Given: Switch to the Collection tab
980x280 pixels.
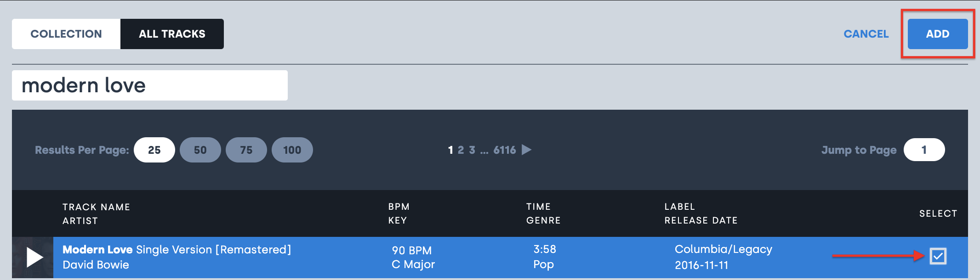Looking at the screenshot, I should [66, 34].
